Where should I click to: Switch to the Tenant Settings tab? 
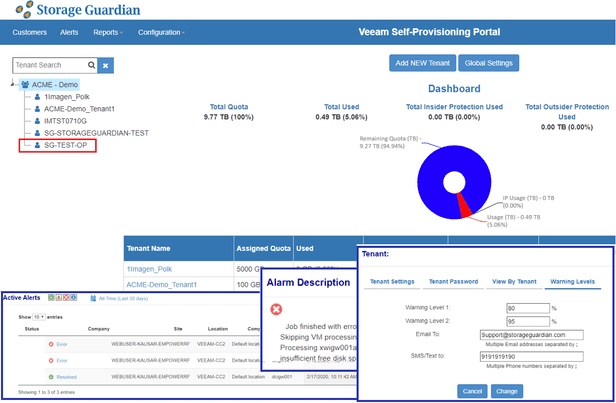point(392,282)
